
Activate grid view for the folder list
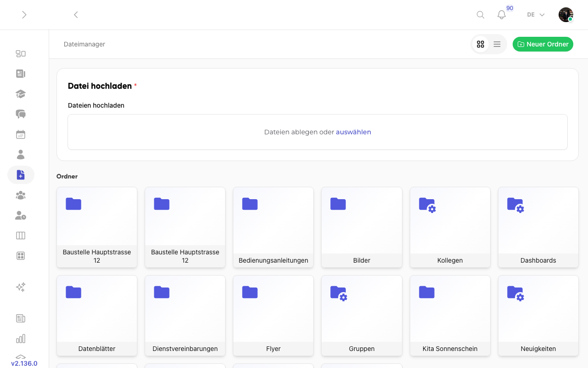coord(481,44)
